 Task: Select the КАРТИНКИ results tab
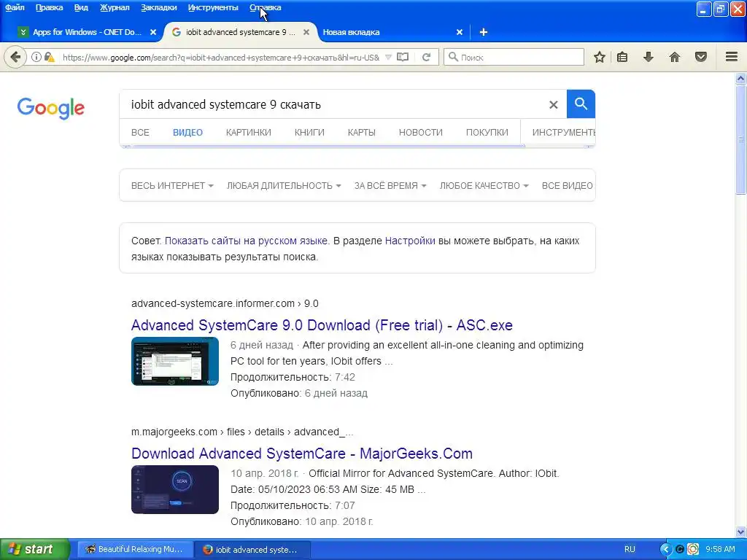(248, 133)
